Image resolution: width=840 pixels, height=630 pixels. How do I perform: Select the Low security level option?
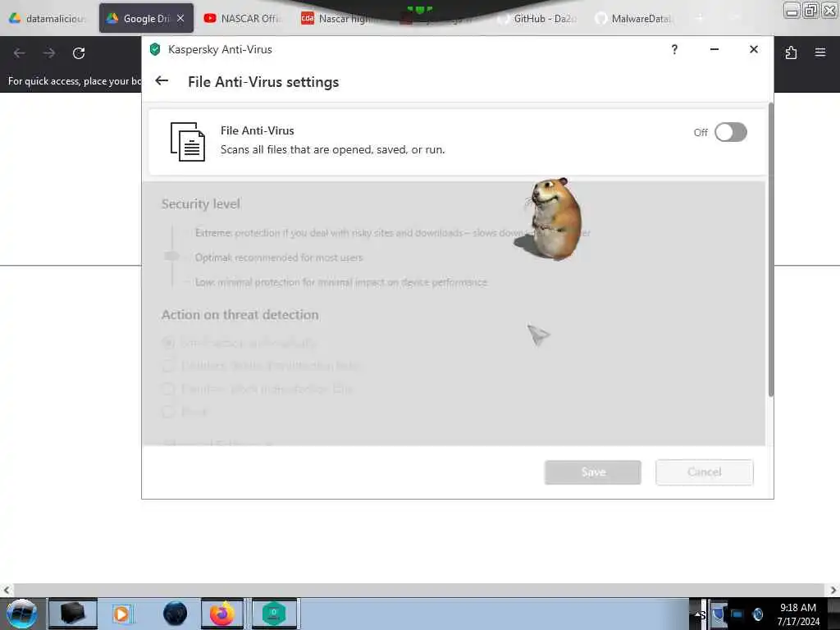point(340,282)
